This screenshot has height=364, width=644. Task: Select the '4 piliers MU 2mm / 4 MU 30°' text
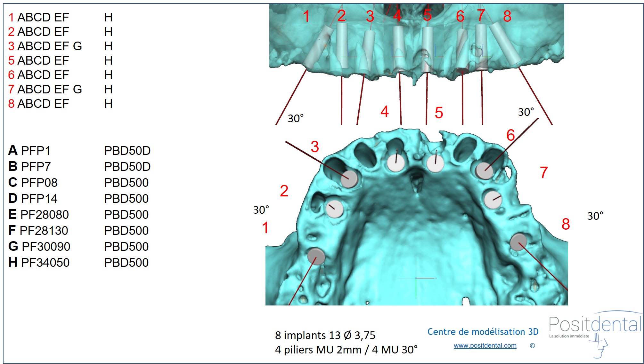346,350
